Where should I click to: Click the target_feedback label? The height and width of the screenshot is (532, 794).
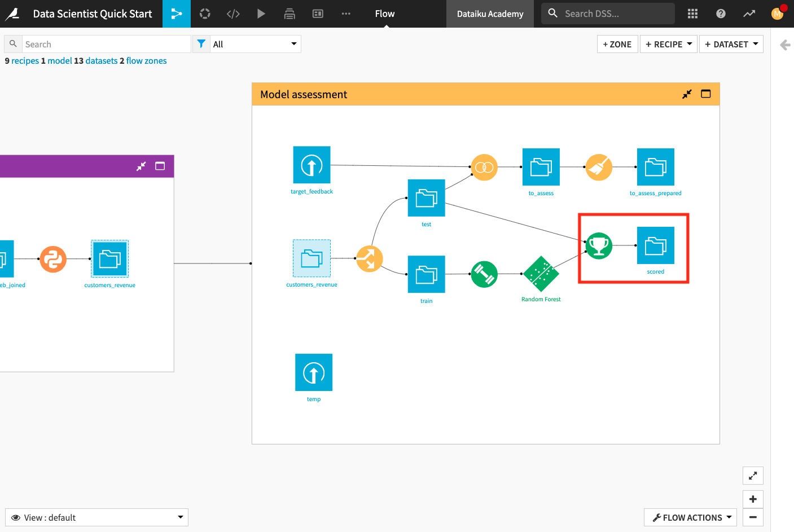click(x=312, y=192)
